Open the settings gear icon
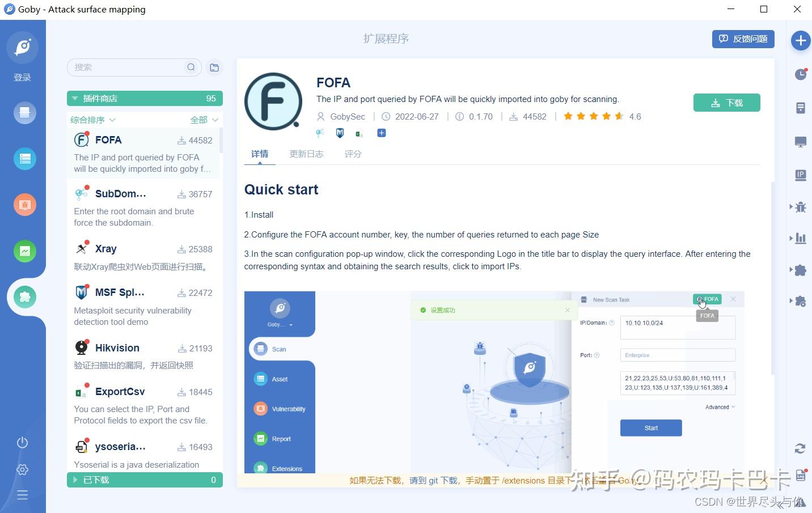The image size is (812, 513). pyautogui.click(x=23, y=469)
